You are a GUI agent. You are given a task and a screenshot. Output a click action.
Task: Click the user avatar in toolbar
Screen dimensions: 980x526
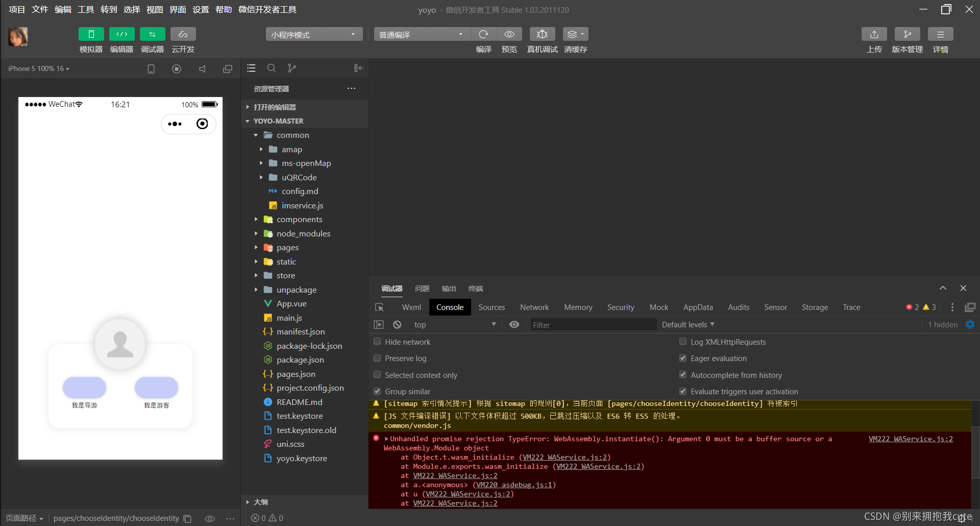click(x=18, y=36)
